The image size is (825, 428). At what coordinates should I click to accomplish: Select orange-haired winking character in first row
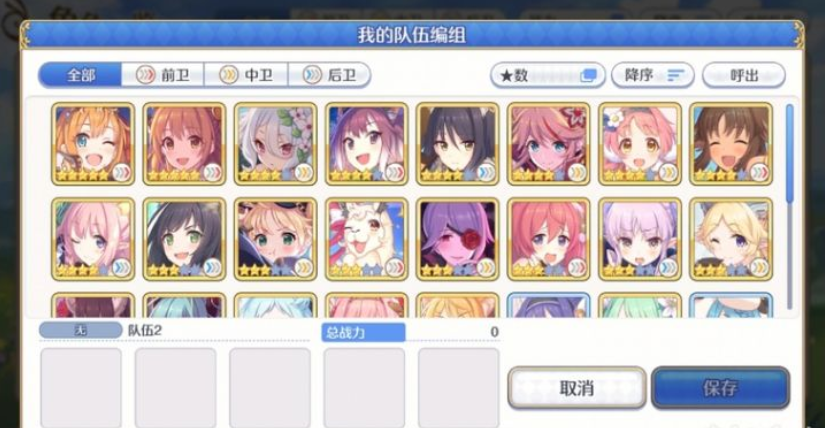[93, 144]
